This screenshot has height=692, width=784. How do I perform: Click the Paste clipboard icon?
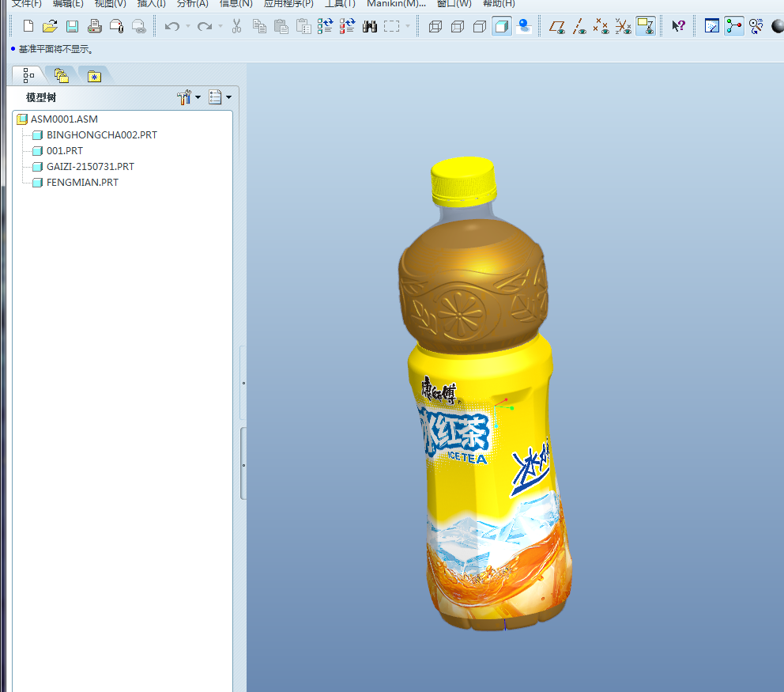(281, 26)
